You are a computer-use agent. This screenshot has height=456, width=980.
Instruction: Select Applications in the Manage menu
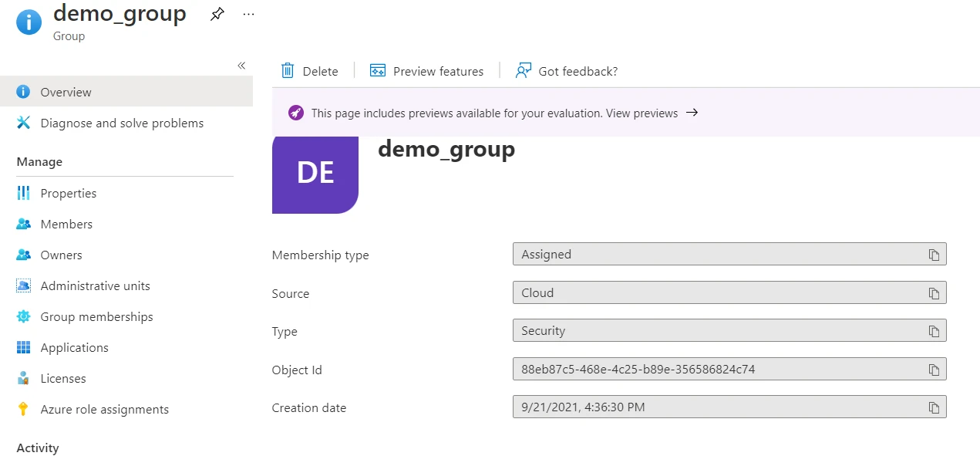[x=74, y=347]
